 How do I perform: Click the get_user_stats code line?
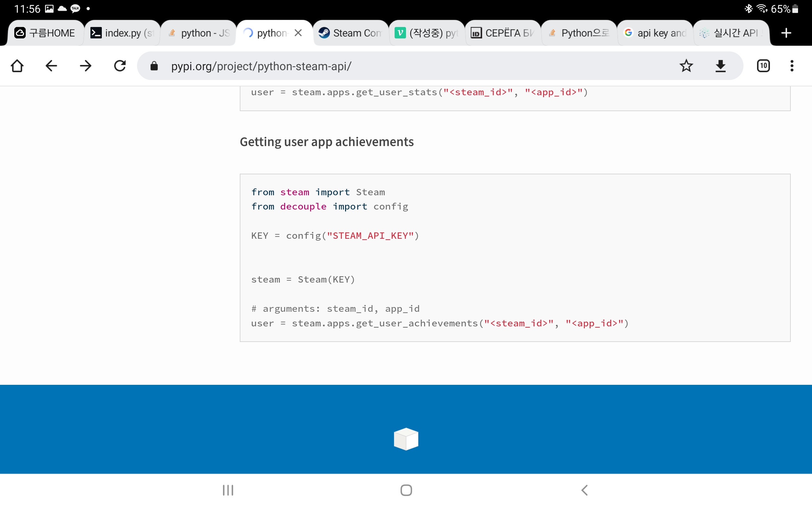(419, 92)
